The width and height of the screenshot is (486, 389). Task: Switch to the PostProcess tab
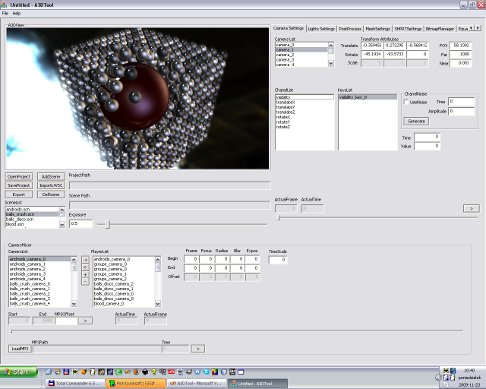[x=350, y=29]
